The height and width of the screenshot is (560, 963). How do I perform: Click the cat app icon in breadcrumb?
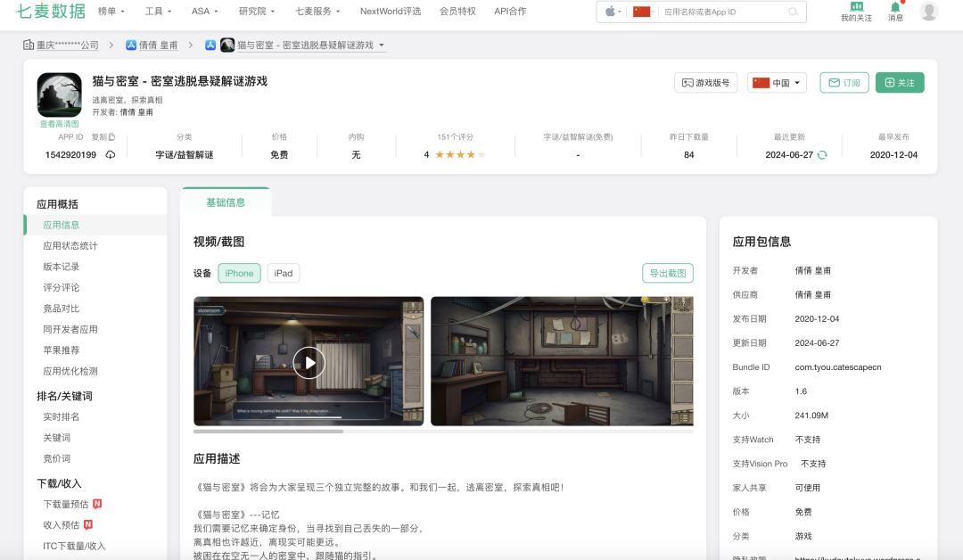click(x=227, y=45)
